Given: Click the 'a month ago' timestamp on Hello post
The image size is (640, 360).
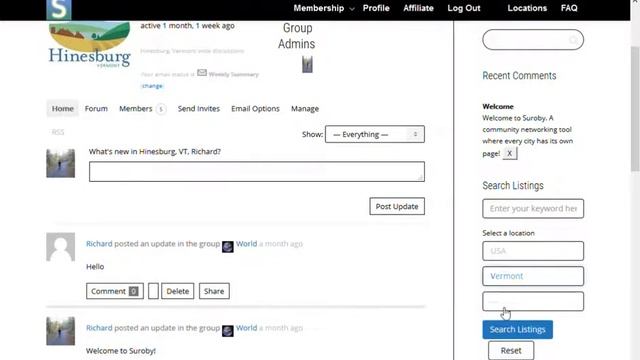Looking at the screenshot, I should click(x=281, y=244).
